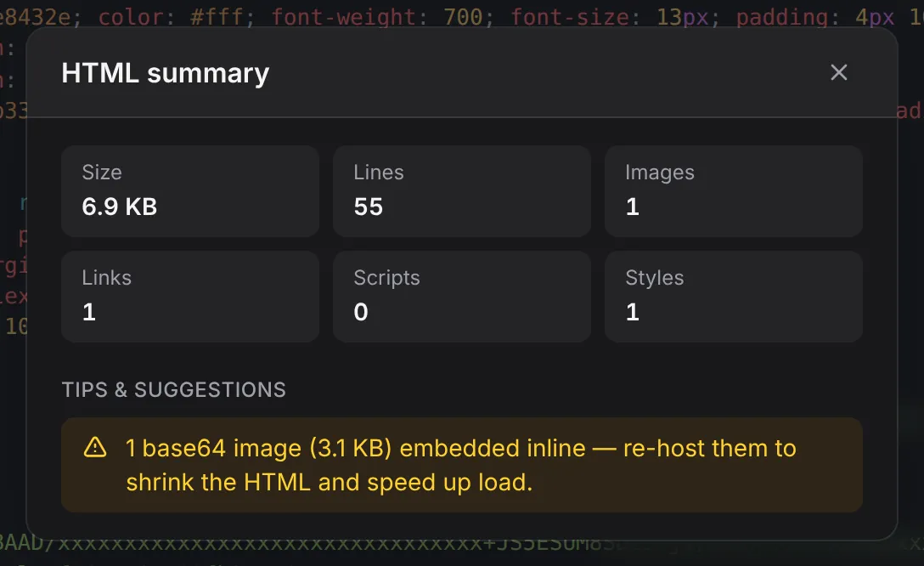The height and width of the screenshot is (566, 924).
Task: Select the Links count card
Action: click(x=190, y=297)
